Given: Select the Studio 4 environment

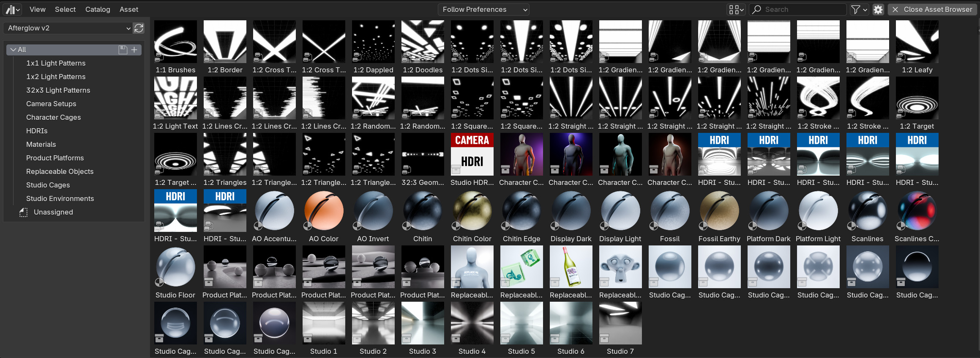Looking at the screenshot, I should coord(472,328).
